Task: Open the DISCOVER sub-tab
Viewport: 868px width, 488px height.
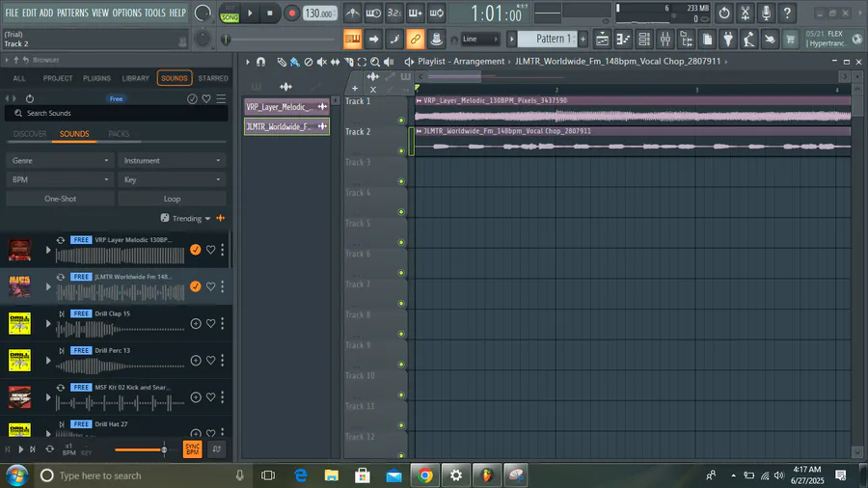Action: 30,134
